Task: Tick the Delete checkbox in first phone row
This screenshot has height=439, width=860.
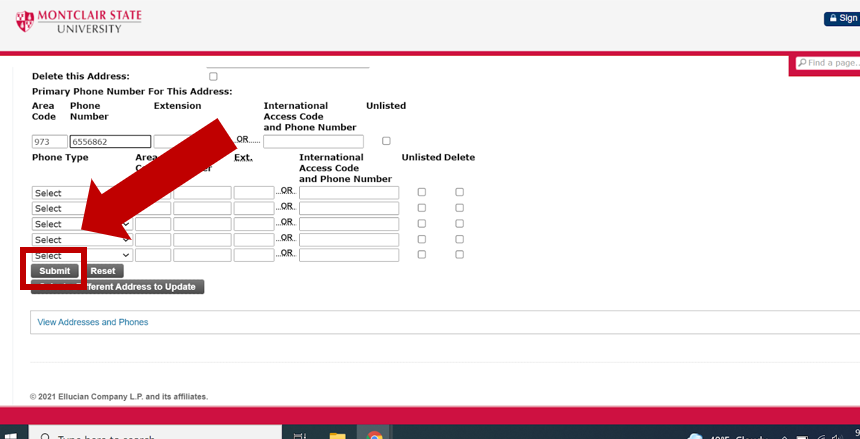Action: pos(459,192)
